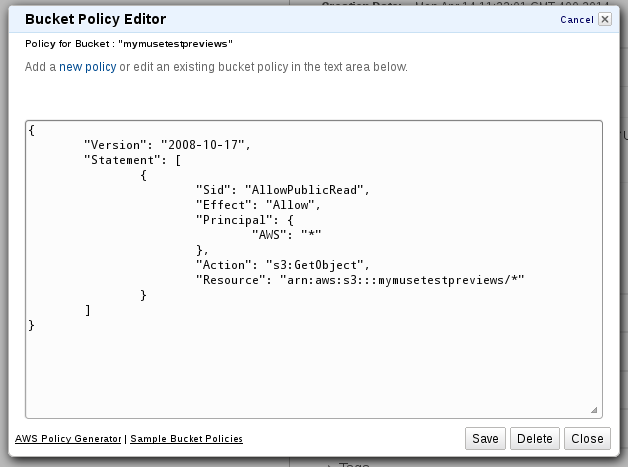Viewport: 628px width, 467px height.
Task: Open the AWS Policy Generator link
Action: coord(68,439)
